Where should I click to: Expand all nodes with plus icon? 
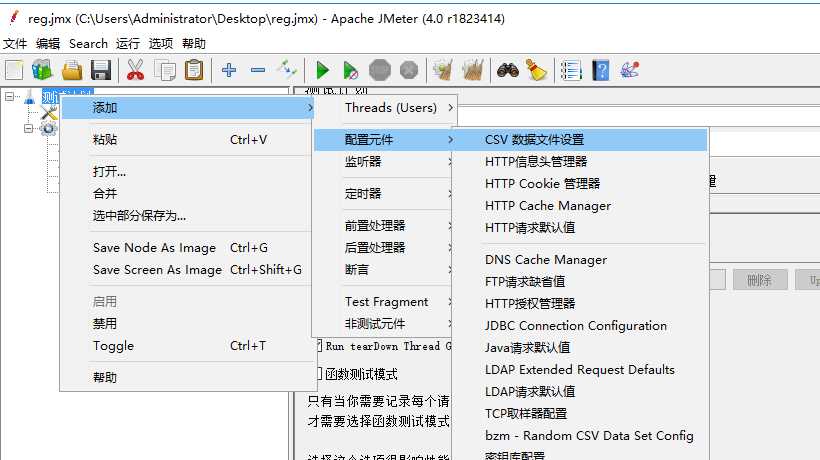(x=229, y=70)
